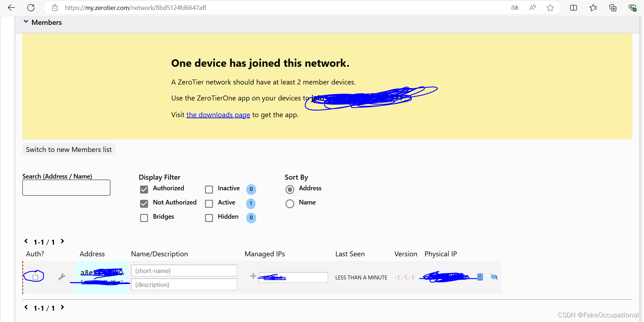Open the translate page icon
The image size is (644, 322).
(515, 7)
